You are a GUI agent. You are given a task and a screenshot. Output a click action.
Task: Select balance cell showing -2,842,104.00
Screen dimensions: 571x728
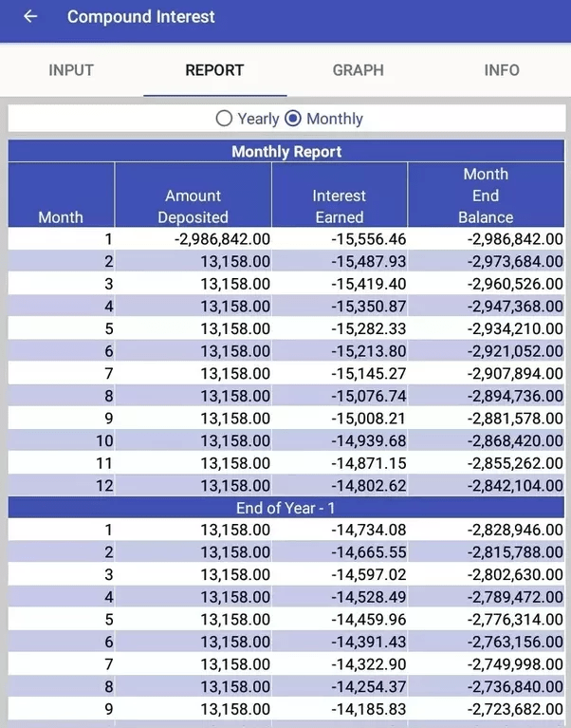coord(487,486)
